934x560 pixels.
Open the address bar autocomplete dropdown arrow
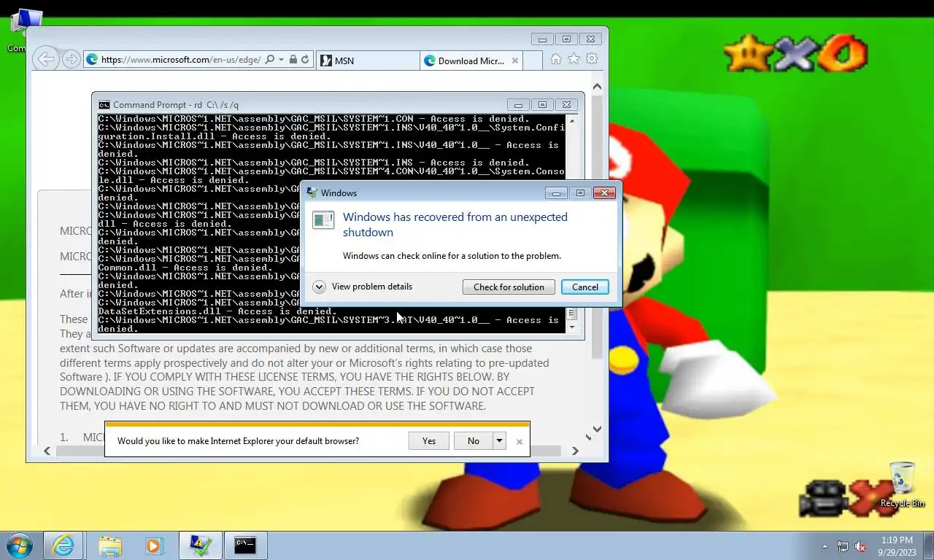click(x=281, y=60)
